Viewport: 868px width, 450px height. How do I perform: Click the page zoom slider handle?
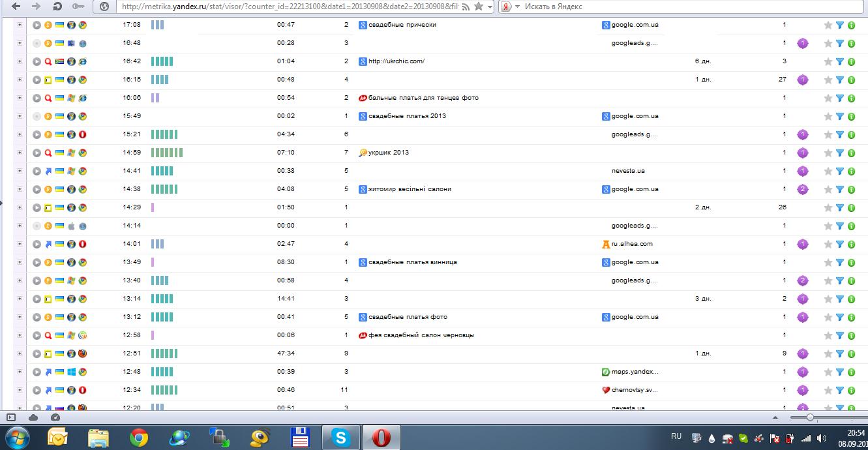pos(809,417)
